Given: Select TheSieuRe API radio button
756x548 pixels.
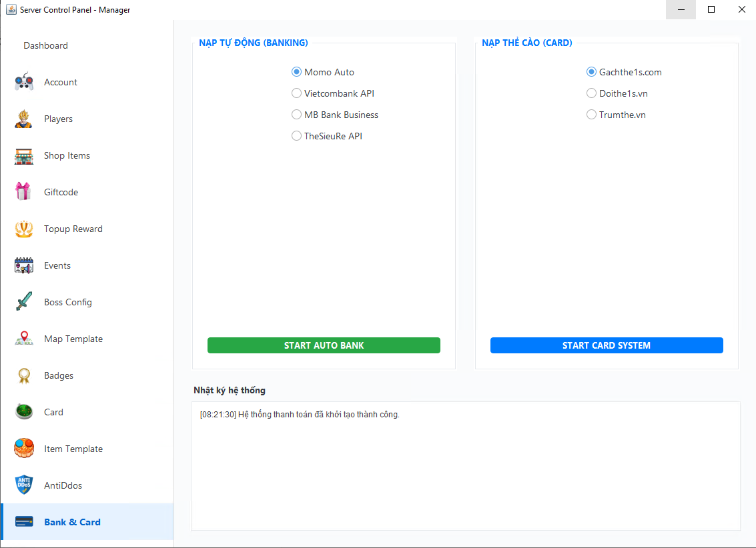Looking at the screenshot, I should [x=296, y=136].
